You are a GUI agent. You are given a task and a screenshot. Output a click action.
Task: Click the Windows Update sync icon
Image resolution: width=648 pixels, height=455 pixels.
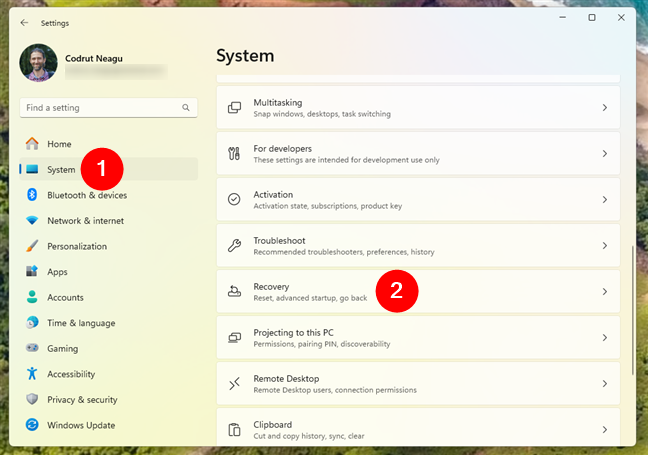click(x=32, y=424)
